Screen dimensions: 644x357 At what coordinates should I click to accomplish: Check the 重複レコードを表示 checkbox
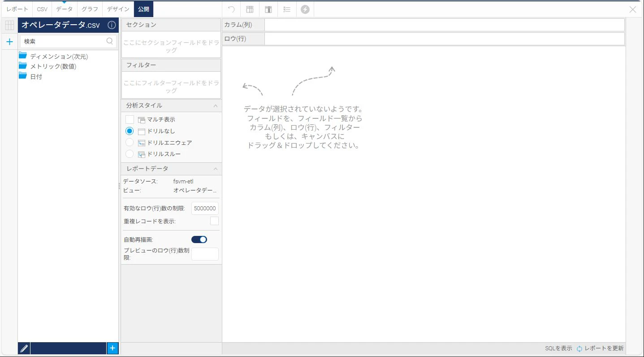214,221
